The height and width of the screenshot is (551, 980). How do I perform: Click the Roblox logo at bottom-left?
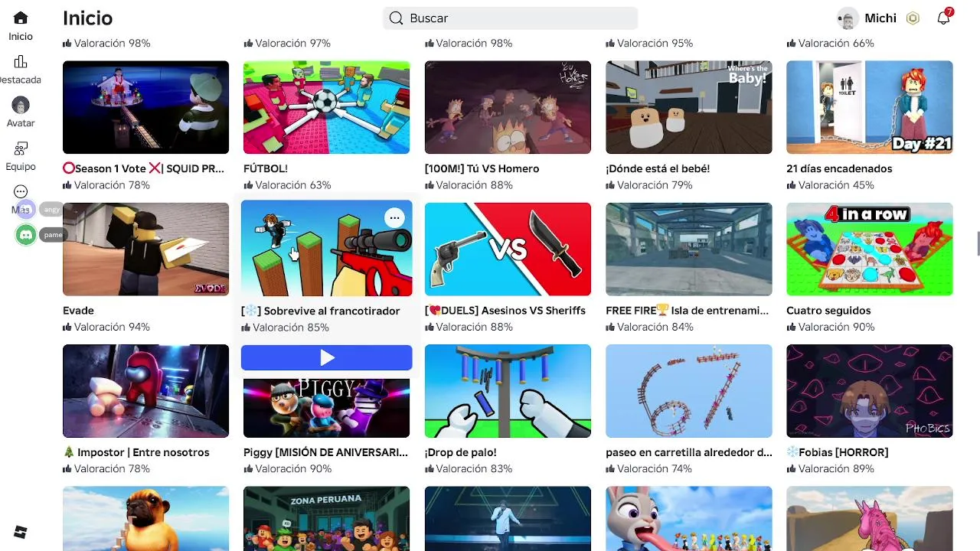click(21, 532)
